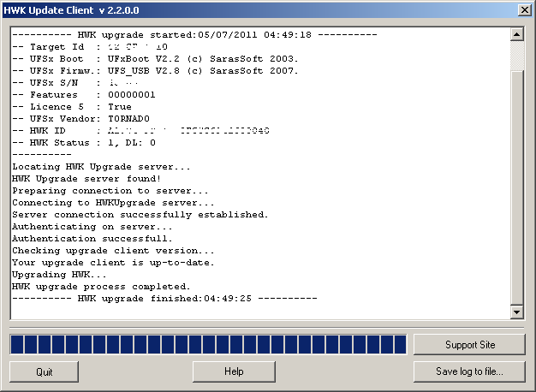The width and height of the screenshot is (536, 392).
Task: Click the 'Features : 00000001' line
Action: click(84, 95)
